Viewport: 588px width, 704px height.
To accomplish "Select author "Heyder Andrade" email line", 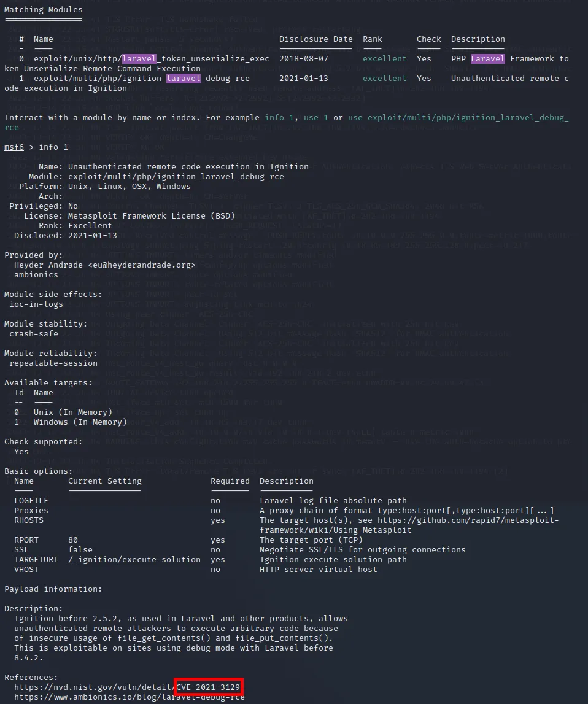I will point(104,265).
